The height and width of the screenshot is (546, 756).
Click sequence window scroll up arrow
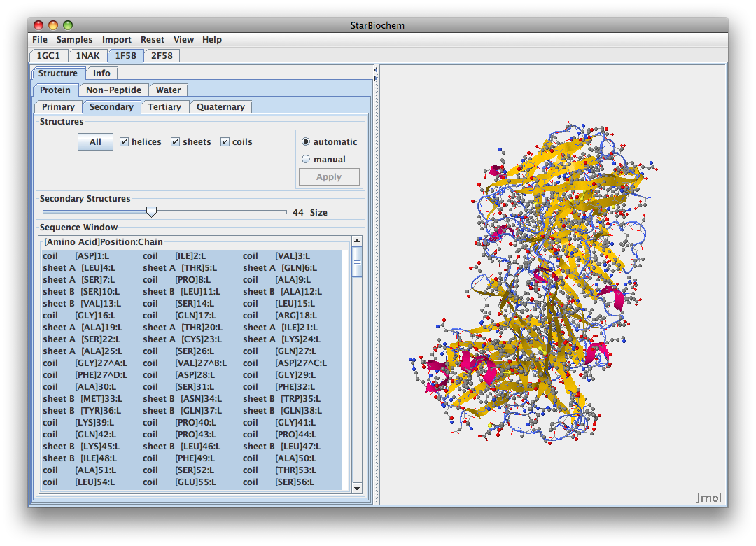tap(357, 241)
